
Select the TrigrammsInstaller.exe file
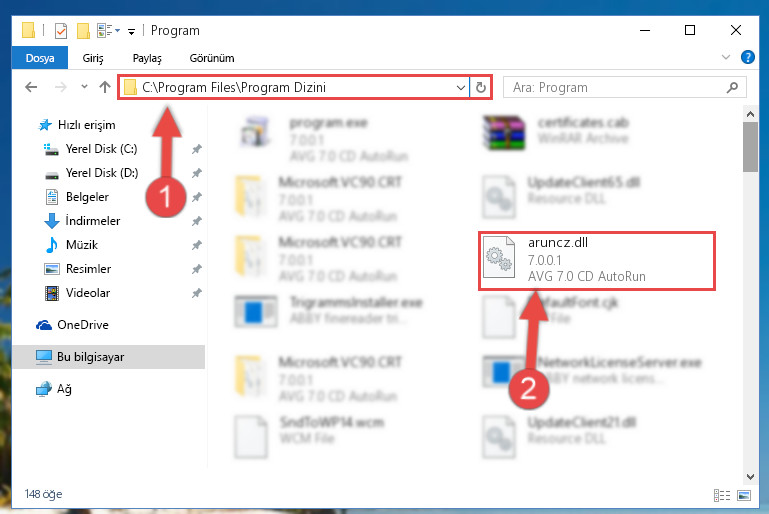pyautogui.click(x=329, y=311)
